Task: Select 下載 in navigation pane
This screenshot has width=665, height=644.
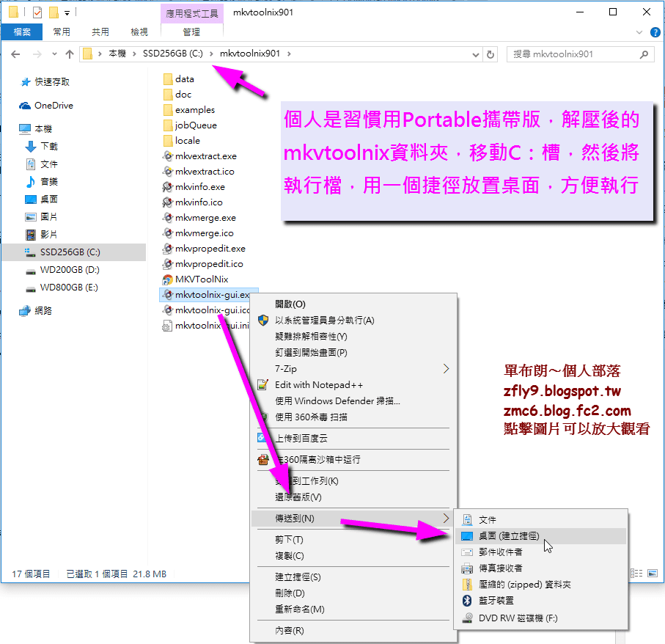Action: (x=42, y=147)
